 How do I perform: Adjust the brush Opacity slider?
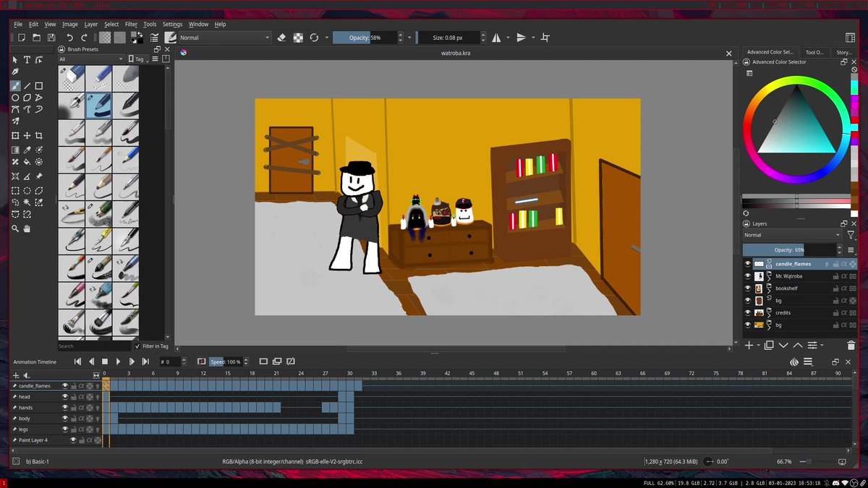click(365, 38)
